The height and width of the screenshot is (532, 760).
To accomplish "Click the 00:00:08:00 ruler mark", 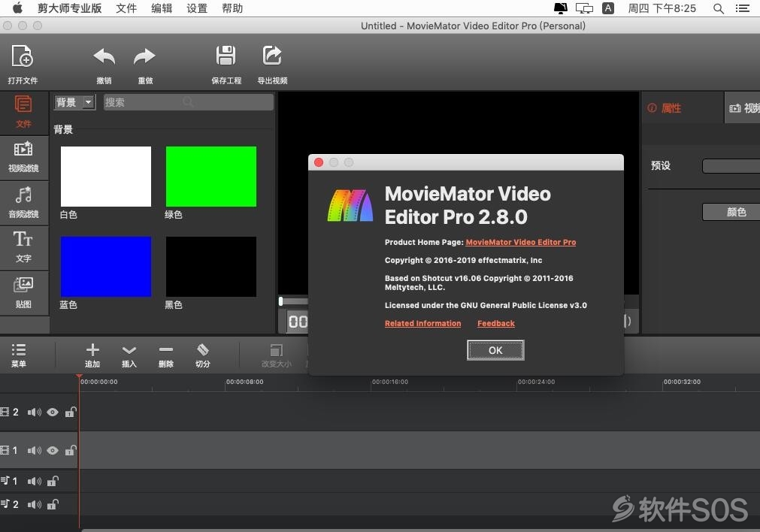I will coord(244,382).
